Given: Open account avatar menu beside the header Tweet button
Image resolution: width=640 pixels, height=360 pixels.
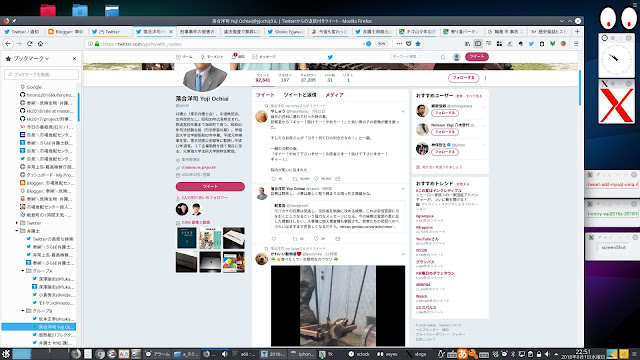Looking at the screenshot, I should coord(457,57).
